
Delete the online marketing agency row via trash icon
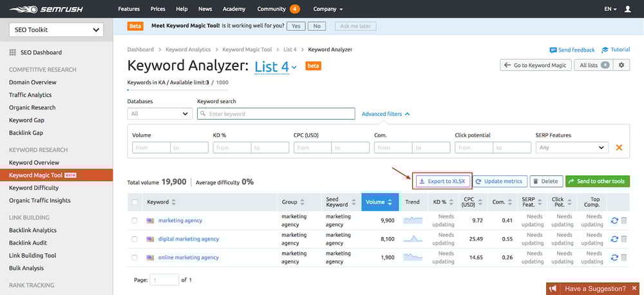[624, 258]
